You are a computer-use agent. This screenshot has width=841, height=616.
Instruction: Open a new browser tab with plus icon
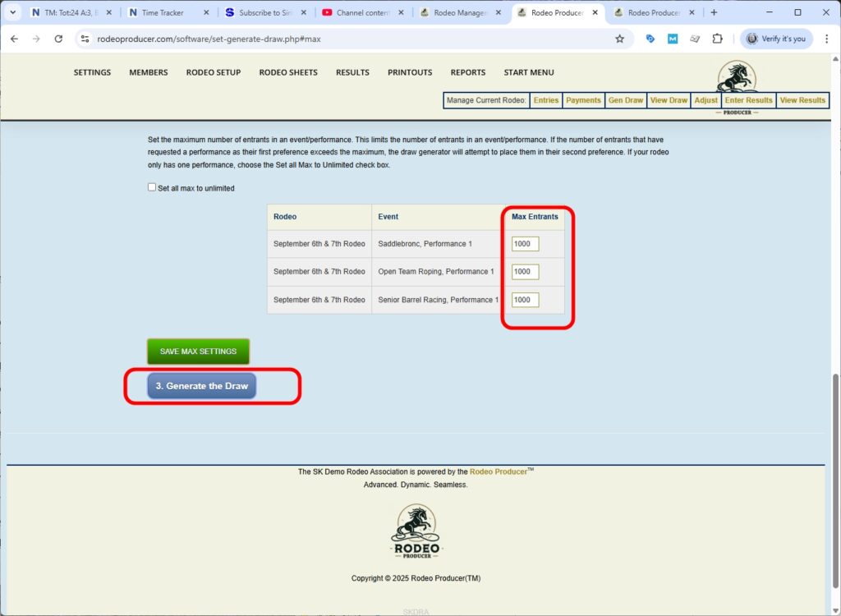[x=714, y=12]
